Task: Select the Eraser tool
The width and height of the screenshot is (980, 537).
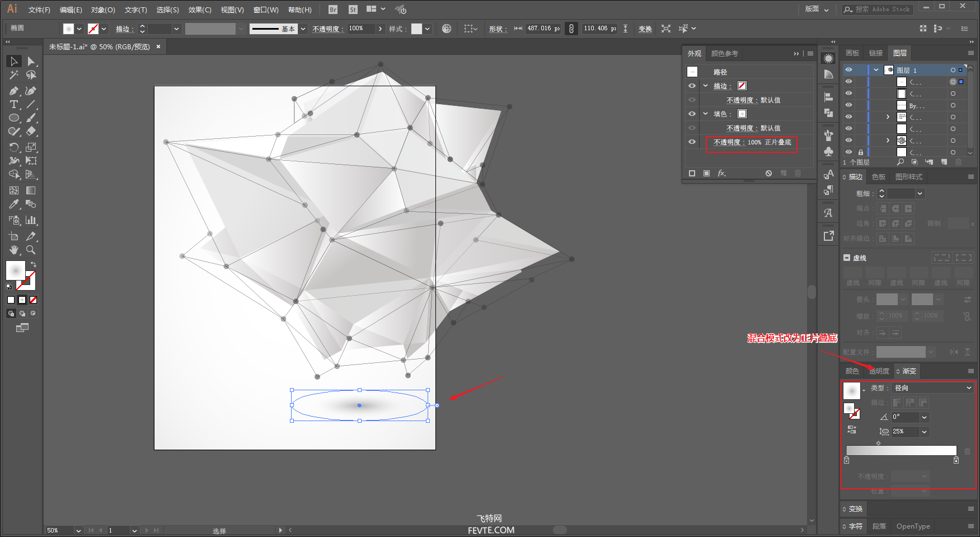Action: (x=31, y=132)
